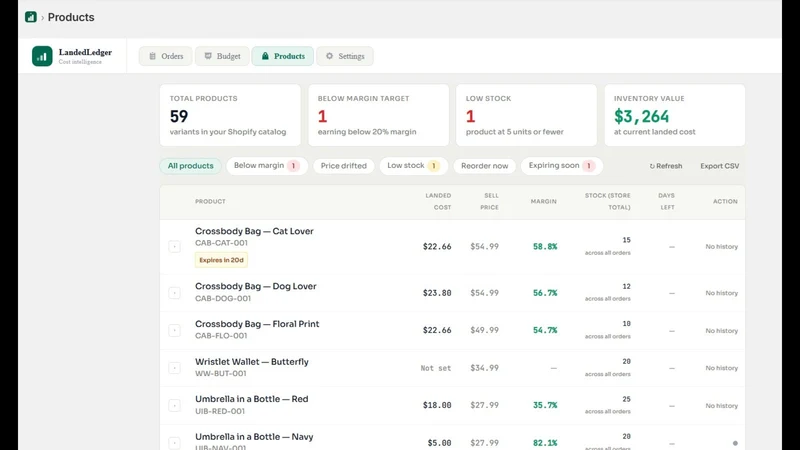Click the Low Stock summary card
This screenshot has width=800, height=450.
tap(527, 115)
